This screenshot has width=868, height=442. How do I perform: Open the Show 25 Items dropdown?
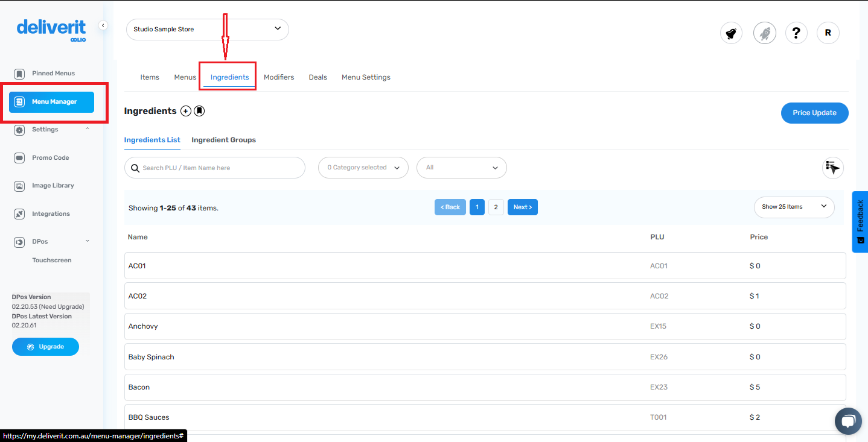794,207
